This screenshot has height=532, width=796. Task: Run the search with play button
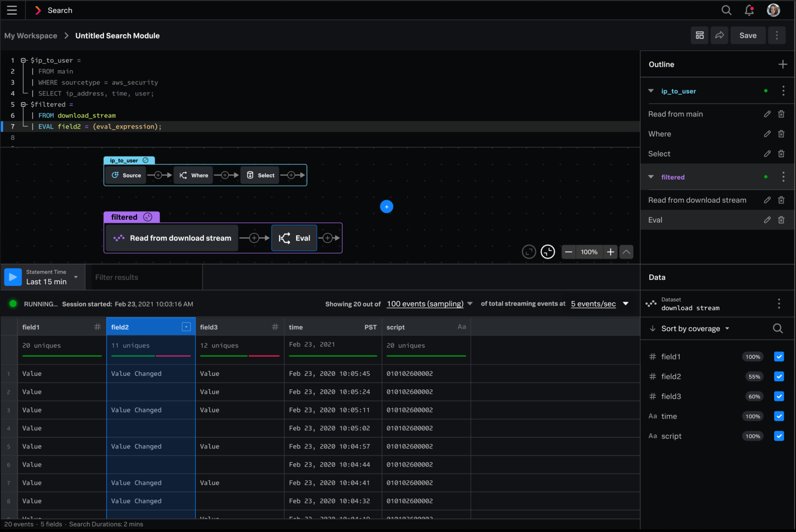click(x=13, y=277)
